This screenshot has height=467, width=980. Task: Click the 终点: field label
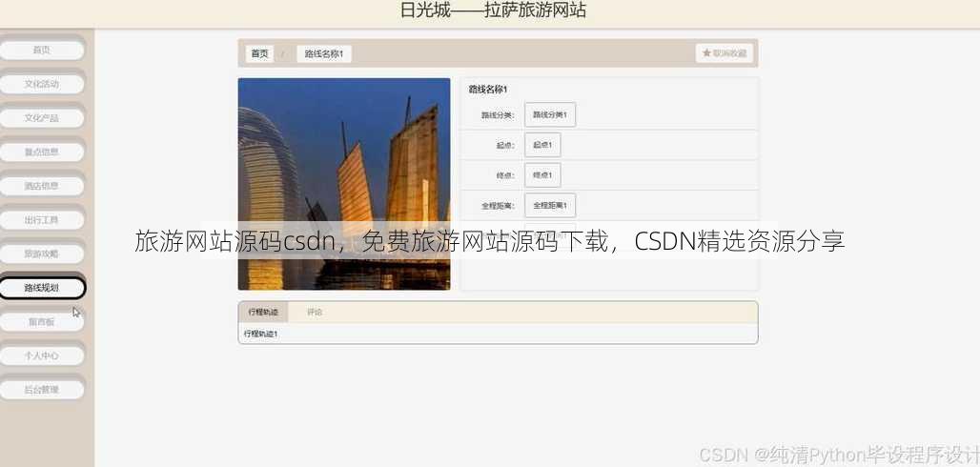click(505, 175)
